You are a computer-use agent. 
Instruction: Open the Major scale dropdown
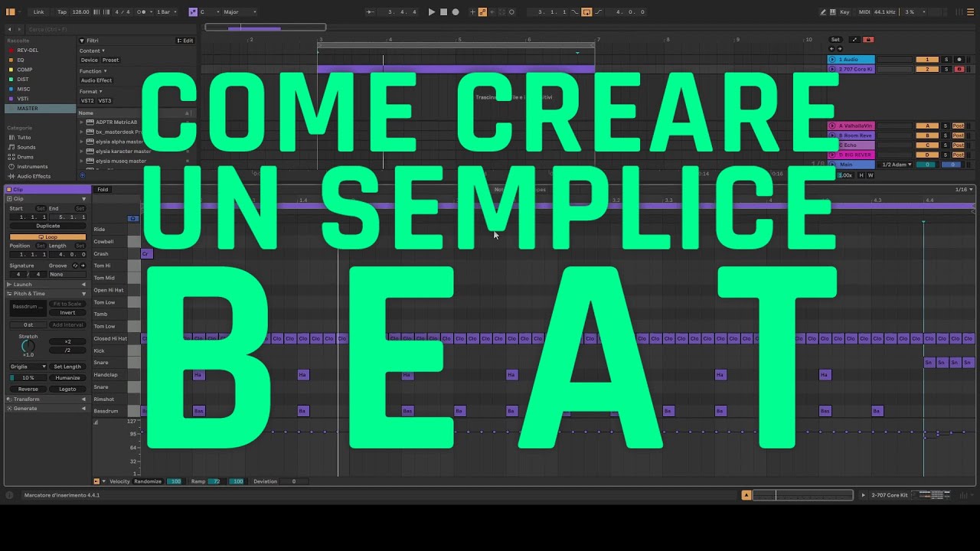pos(239,12)
